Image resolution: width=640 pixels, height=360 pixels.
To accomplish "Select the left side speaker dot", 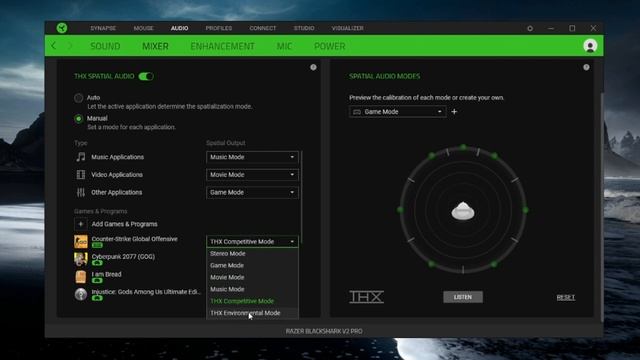I will coord(400,210).
